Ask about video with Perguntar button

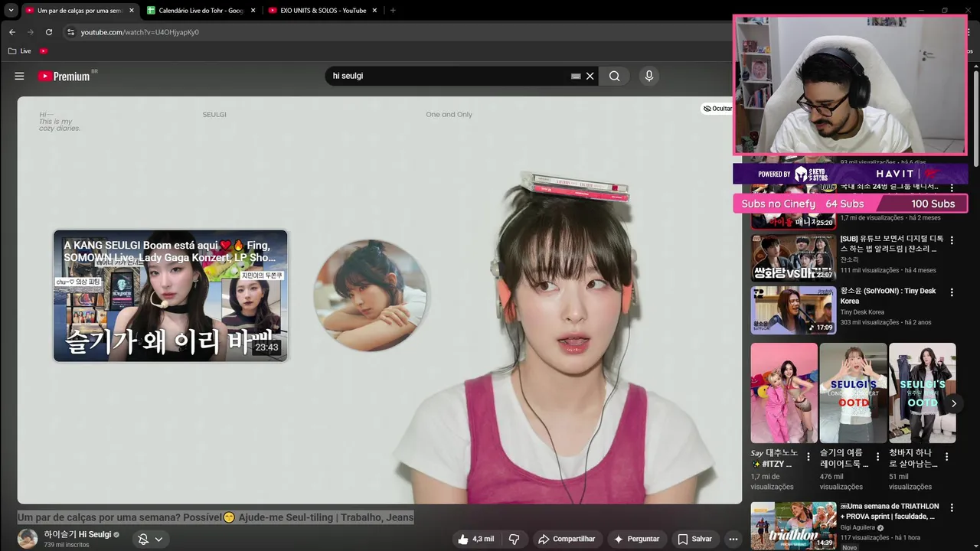(x=636, y=539)
